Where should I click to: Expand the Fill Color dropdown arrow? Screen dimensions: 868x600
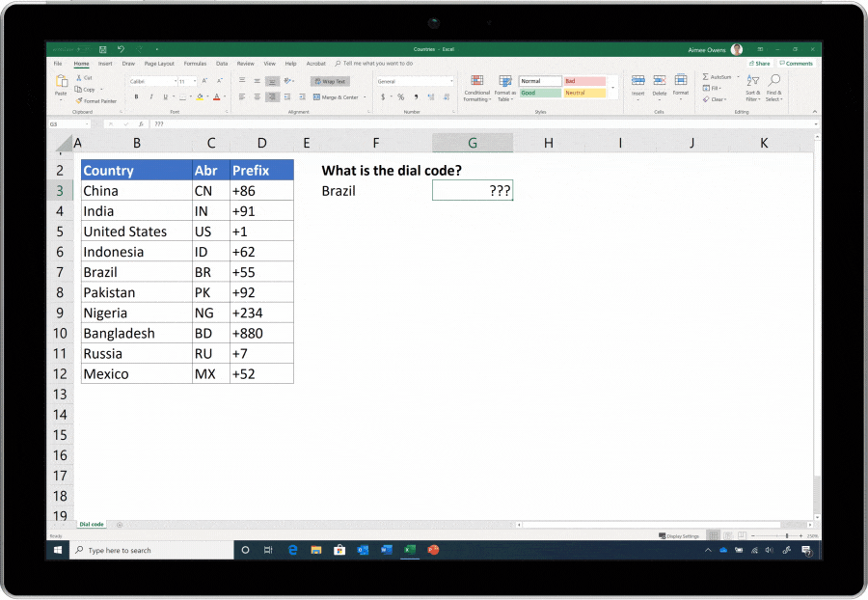tap(206, 96)
